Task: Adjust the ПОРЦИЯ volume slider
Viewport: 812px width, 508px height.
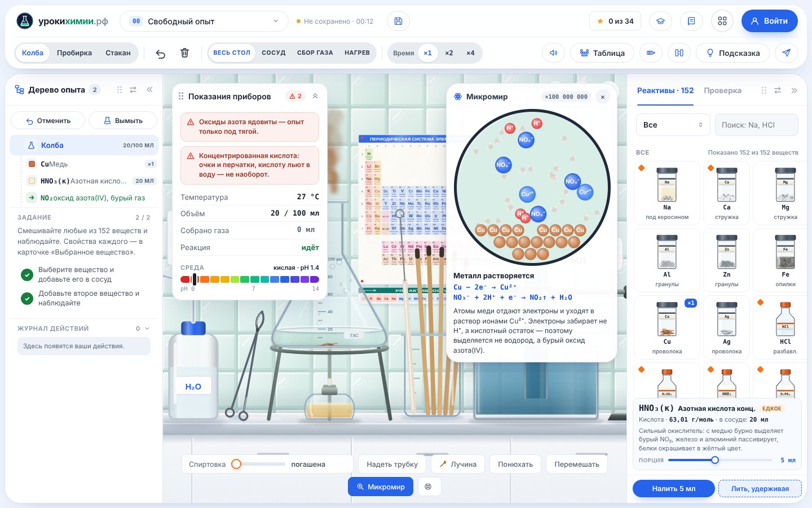Action: click(x=720, y=460)
